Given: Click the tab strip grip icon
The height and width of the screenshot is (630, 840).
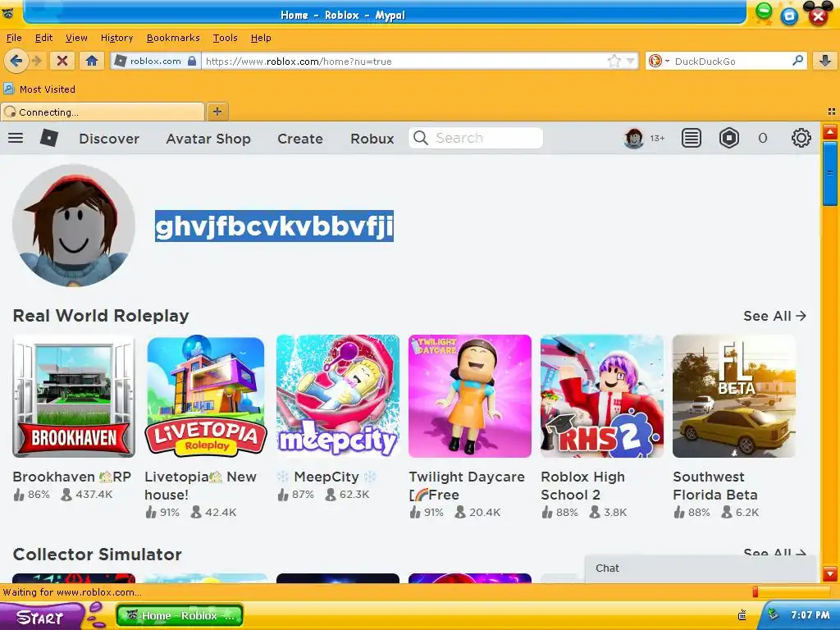Looking at the screenshot, I should pos(832,112).
